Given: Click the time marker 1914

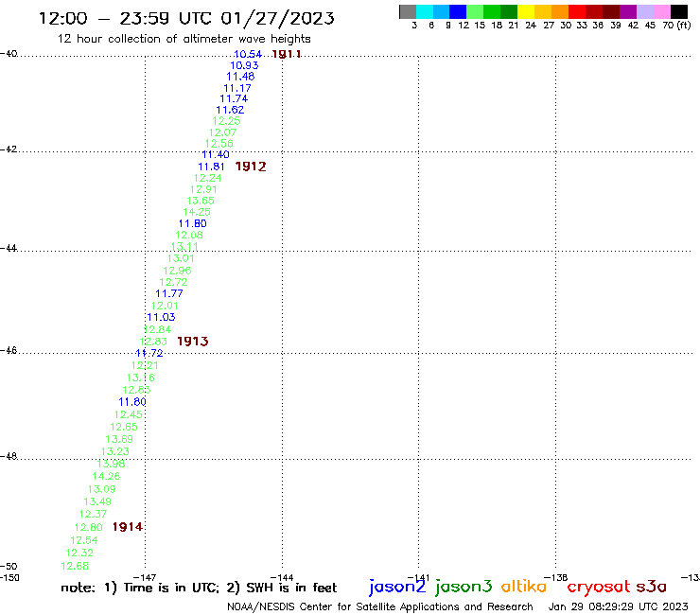Looking at the screenshot, I should pos(128,527).
